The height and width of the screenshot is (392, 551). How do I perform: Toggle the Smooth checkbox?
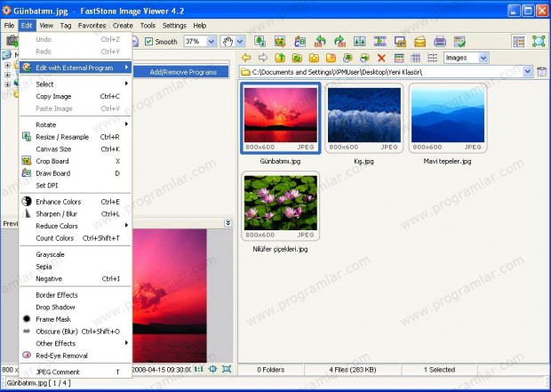click(x=149, y=42)
